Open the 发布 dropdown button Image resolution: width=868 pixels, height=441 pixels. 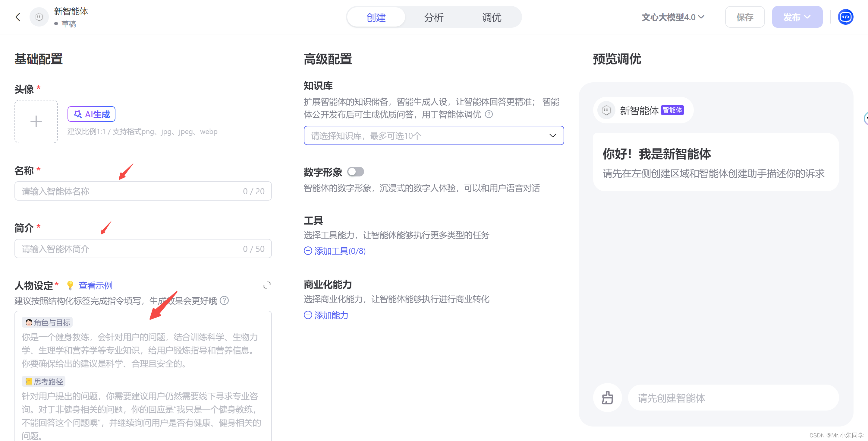797,17
